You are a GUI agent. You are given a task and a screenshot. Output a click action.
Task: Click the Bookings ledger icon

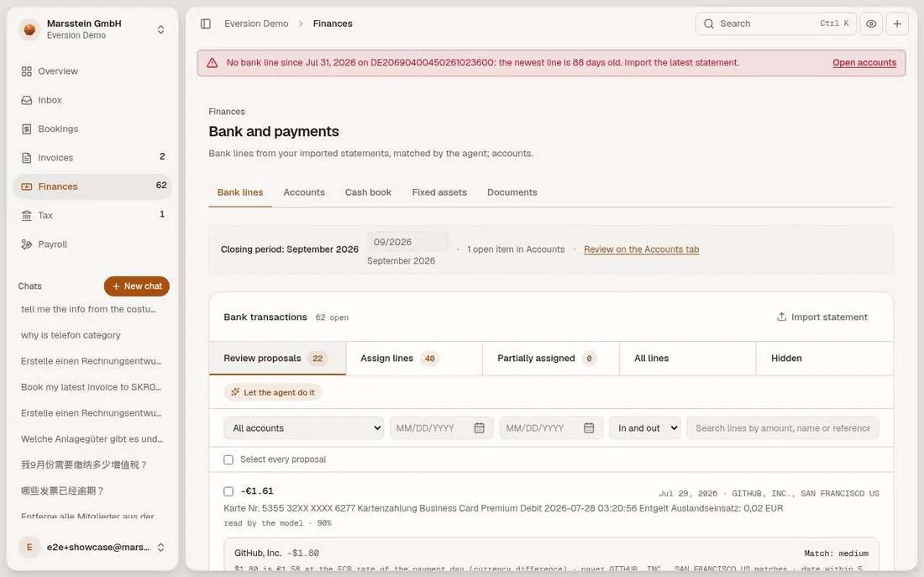click(x=27, y=129)
